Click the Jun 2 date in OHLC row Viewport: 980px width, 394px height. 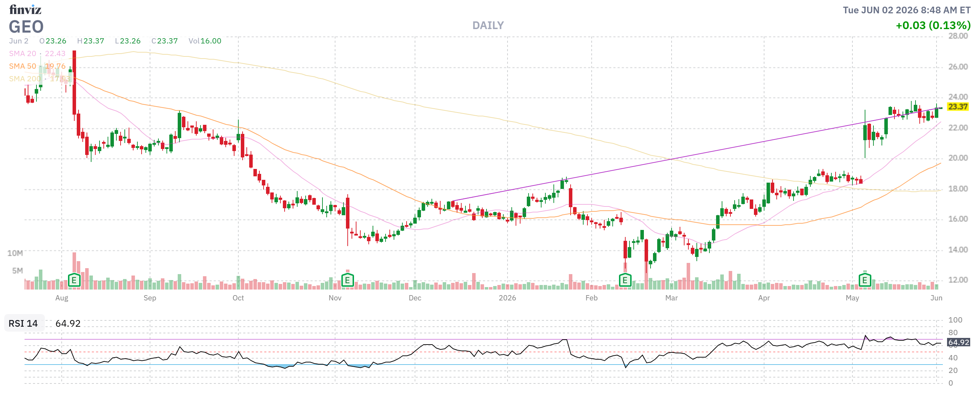point(19,41)
